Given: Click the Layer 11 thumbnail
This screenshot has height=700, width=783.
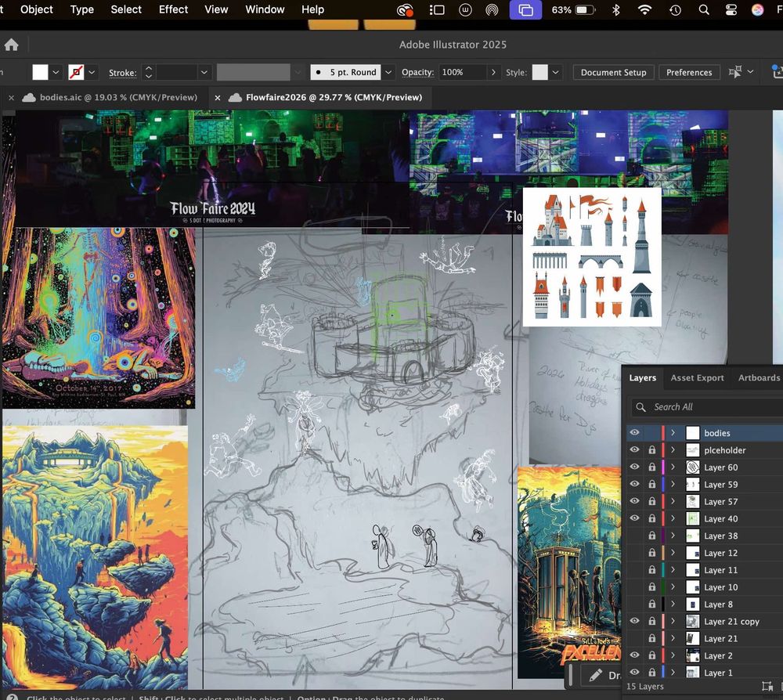Looking at the screenshot, I should pyautogui.click(x=693, y=570).
